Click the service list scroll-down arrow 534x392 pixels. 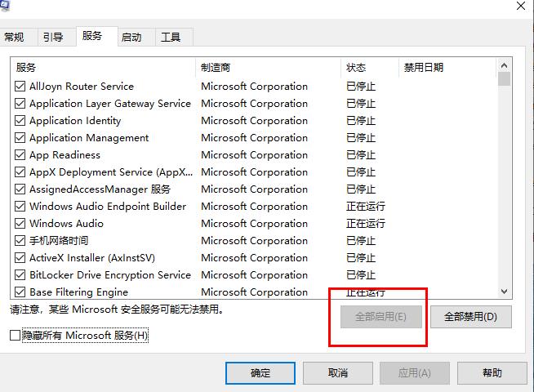(504, 292)
